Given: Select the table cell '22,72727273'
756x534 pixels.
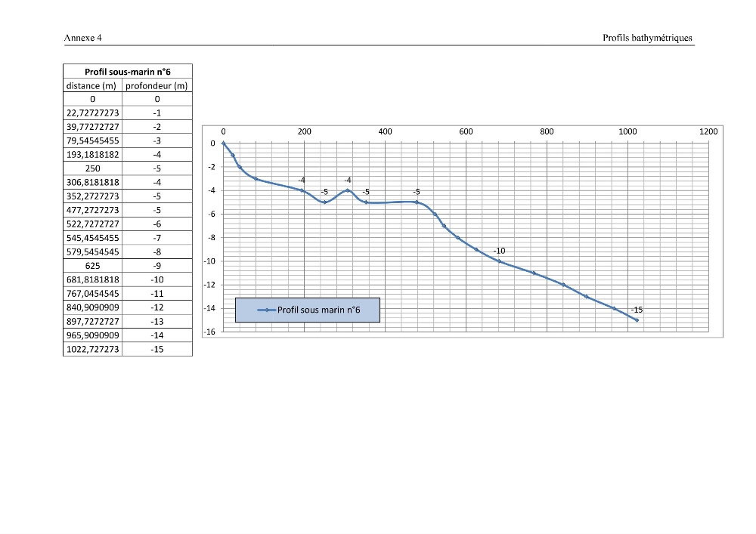Looking at the screenshot, I should coord(92,113).
